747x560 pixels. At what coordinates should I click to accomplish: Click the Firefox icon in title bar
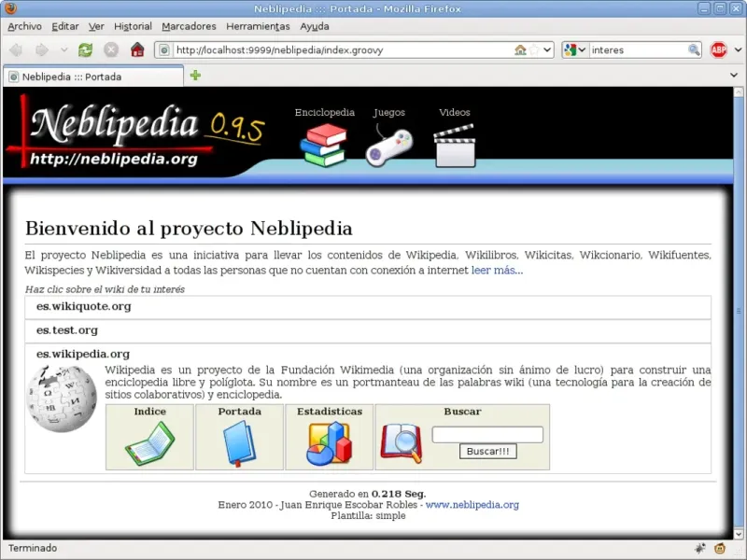click(10, 8)
